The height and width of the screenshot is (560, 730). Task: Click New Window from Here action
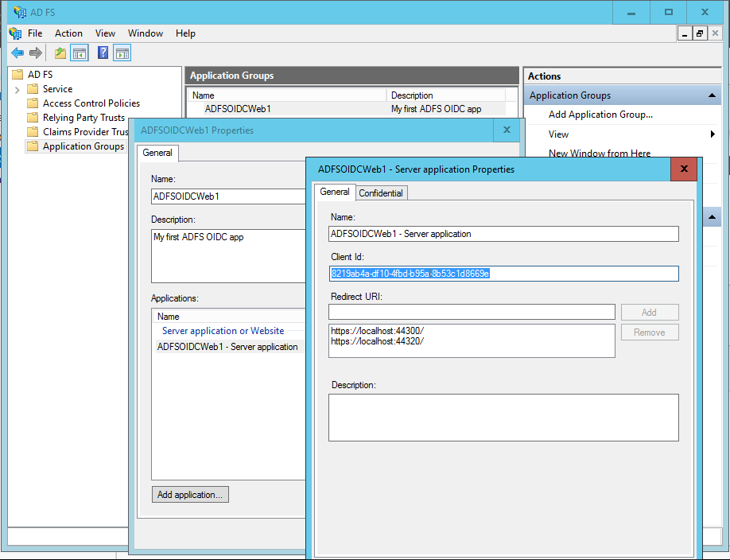click(600, 153)
